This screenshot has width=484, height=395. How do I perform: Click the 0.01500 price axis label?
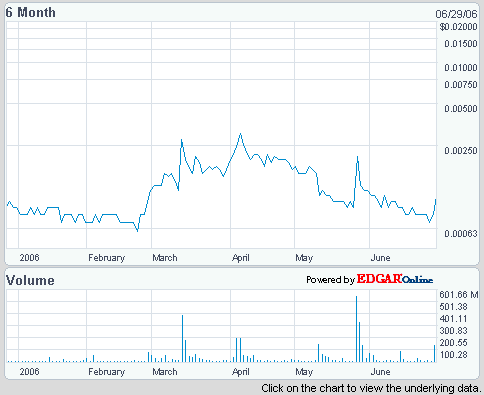pos(461,44)
